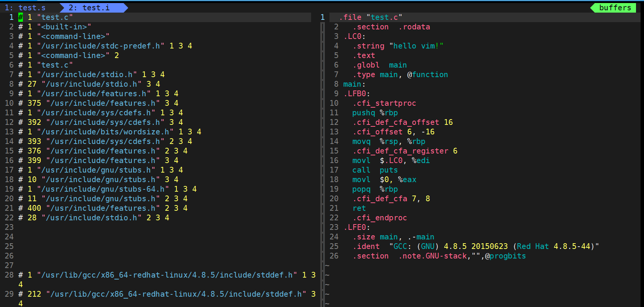Click '# 376' features.h line

(103, 151)
